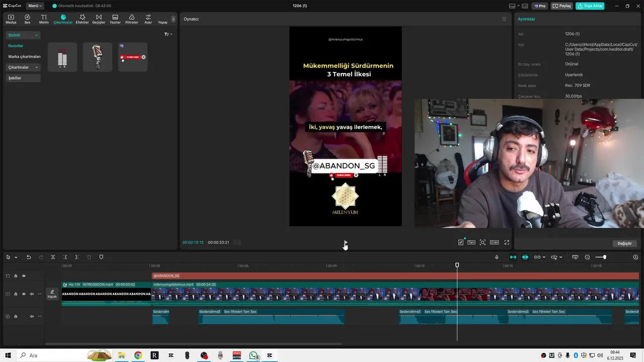The height and width of the screenshot is (362, 644).
Task: Mute the main video track
Action: [x=32, y=294]
